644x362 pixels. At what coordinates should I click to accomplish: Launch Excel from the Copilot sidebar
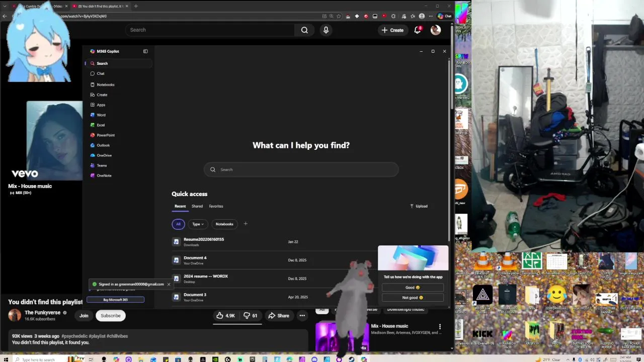click(101, 125)
